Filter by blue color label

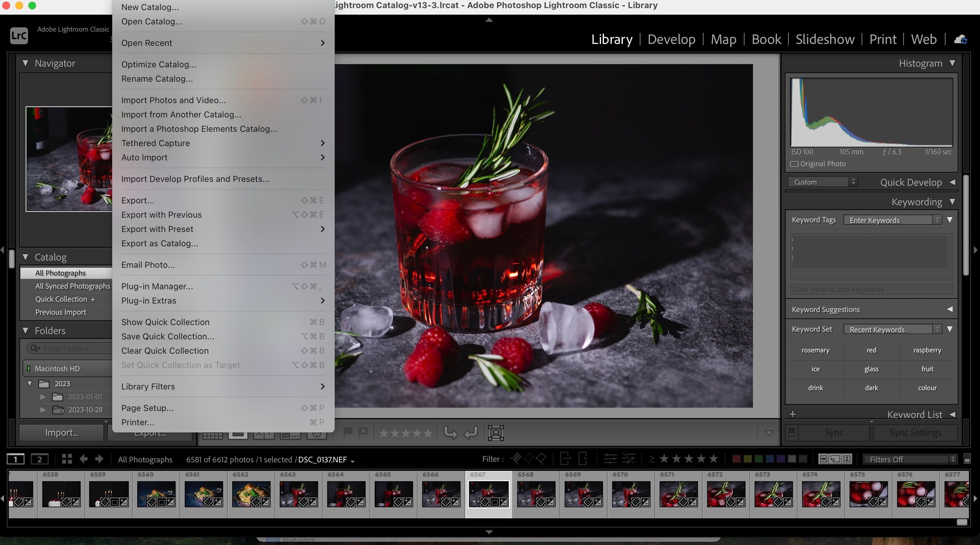tap(770, 459)
